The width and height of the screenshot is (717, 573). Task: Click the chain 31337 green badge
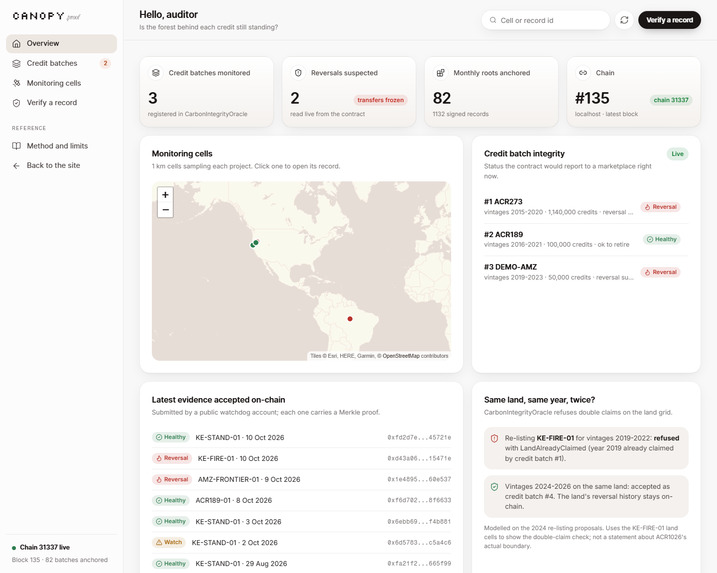pos(671,100)
